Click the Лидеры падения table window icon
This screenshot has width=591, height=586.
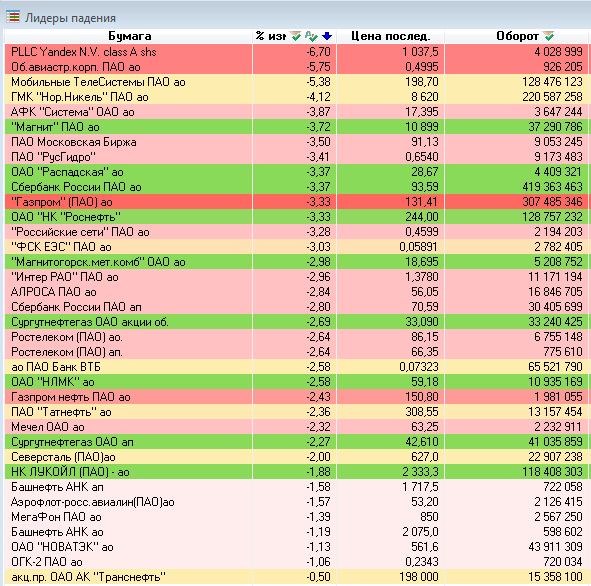[13, 17]
